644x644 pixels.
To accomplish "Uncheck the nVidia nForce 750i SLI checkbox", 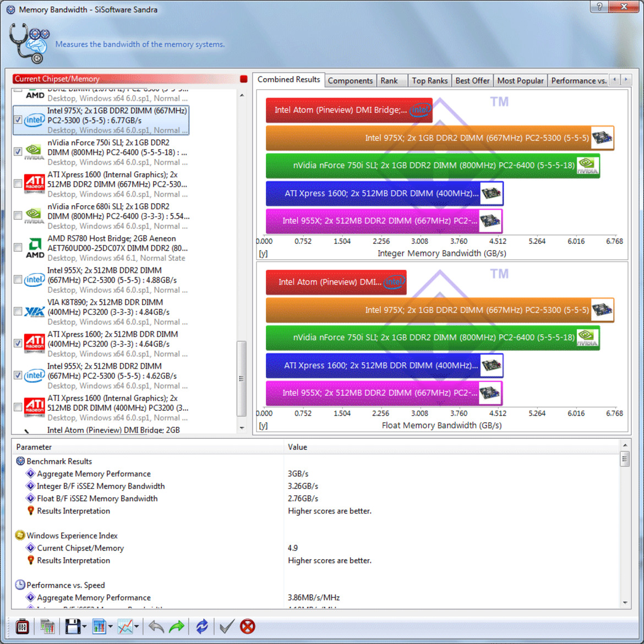I will (18, 151).
